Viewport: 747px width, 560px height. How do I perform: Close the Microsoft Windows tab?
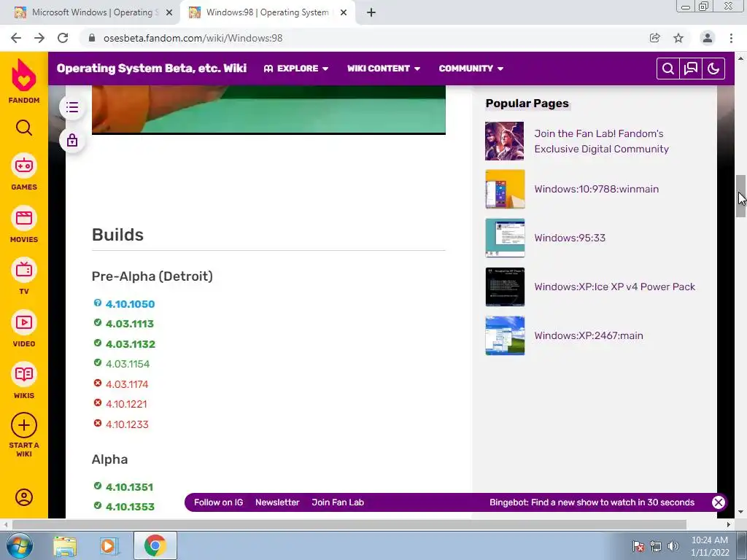169,13
